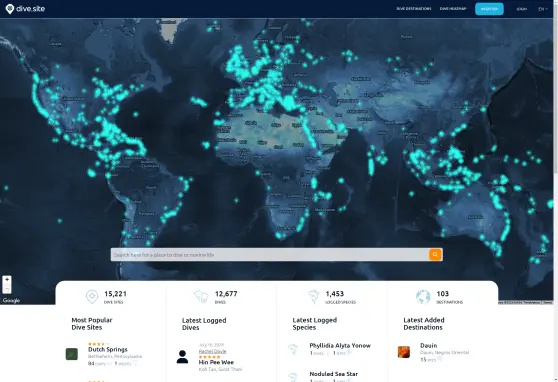Open Phyllidia Alyta Yonow species
558x382 pixels.
[340, 346]
